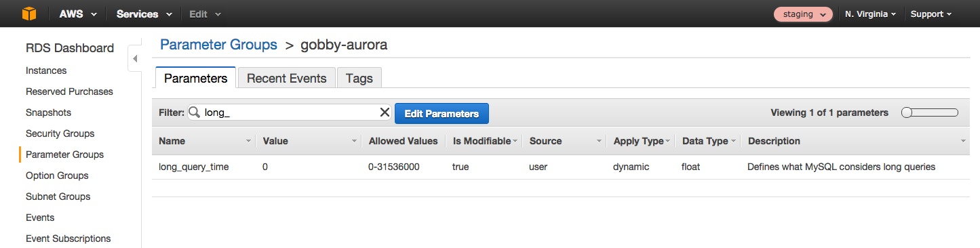This screenshot has width=980, height=248.
Task: Click the AWS orange cube logo
Action: pos(29,14)
